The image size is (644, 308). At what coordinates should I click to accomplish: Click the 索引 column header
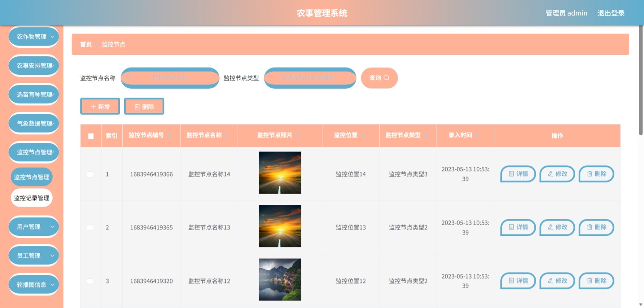(111, 136)
